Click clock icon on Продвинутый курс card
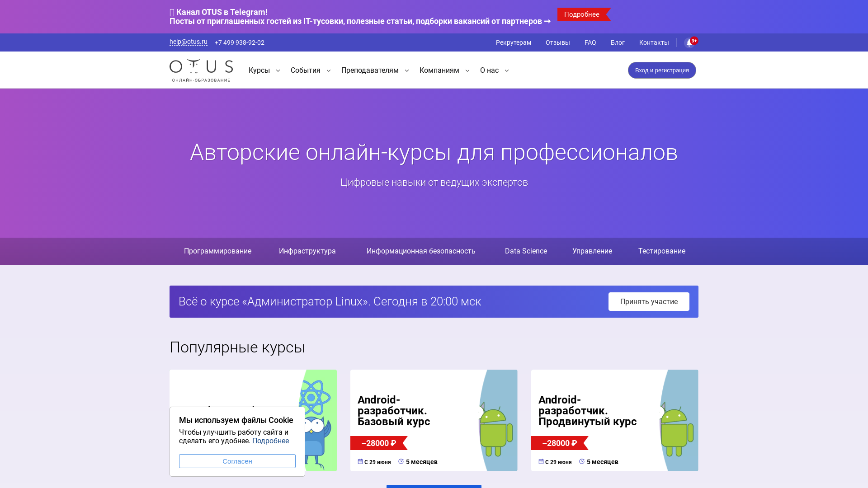The height and width of the screenshot is (488, 868). point(582,461)
